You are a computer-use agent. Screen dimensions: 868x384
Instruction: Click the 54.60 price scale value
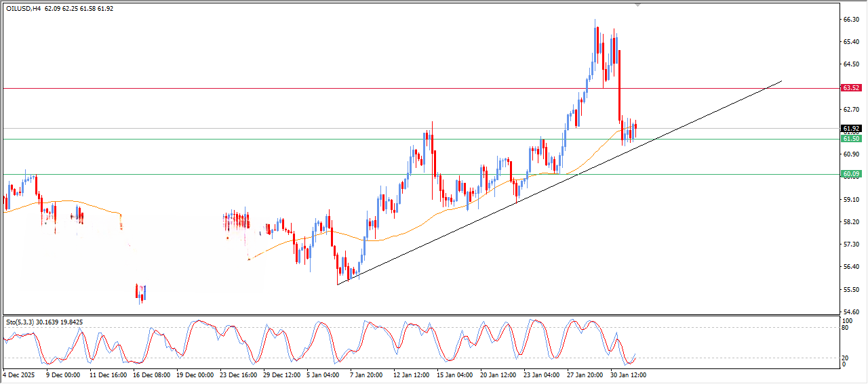pos(851,312)
